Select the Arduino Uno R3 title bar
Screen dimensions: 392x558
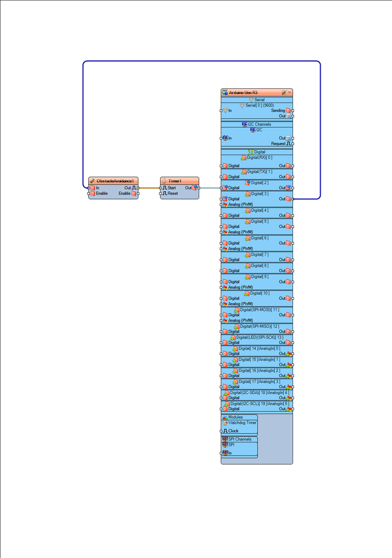[250, 93]
